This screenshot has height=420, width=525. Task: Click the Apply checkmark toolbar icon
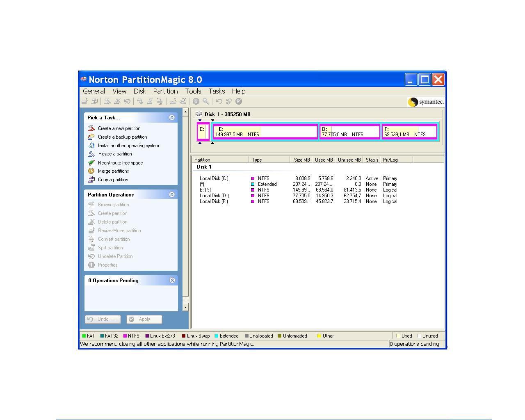coord(239,101)
